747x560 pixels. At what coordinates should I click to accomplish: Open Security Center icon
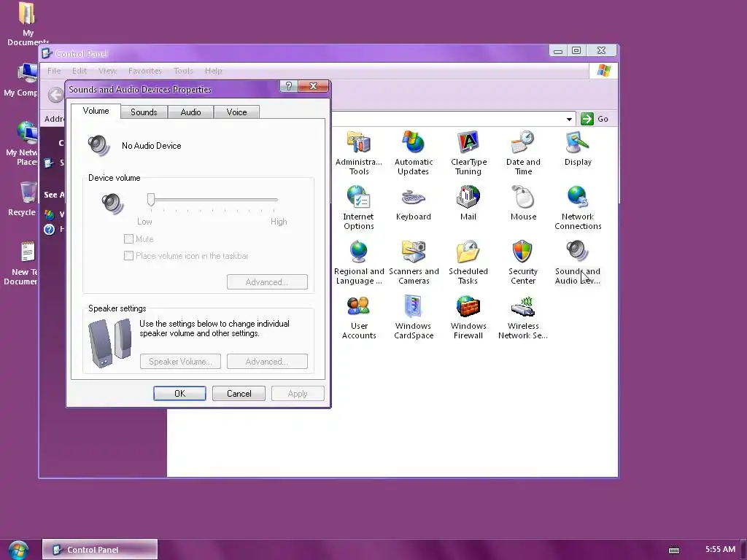pyautogui.click(x=523, y=262)
